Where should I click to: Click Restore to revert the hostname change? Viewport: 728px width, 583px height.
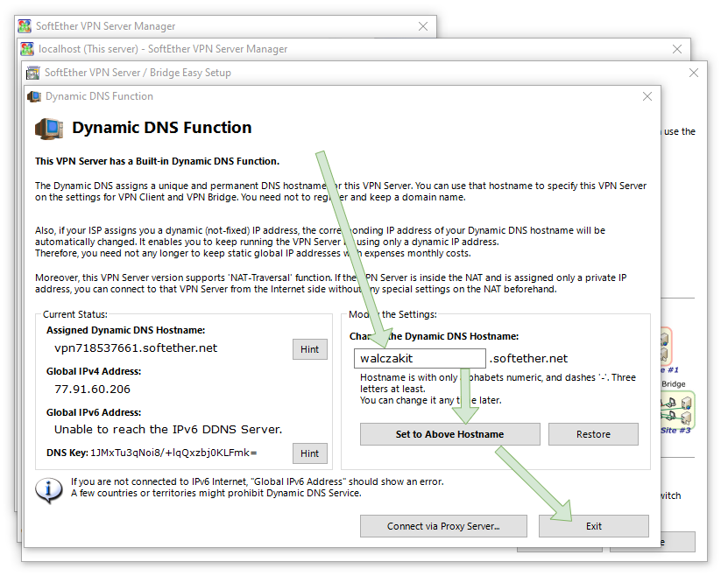tap(593, 434)
